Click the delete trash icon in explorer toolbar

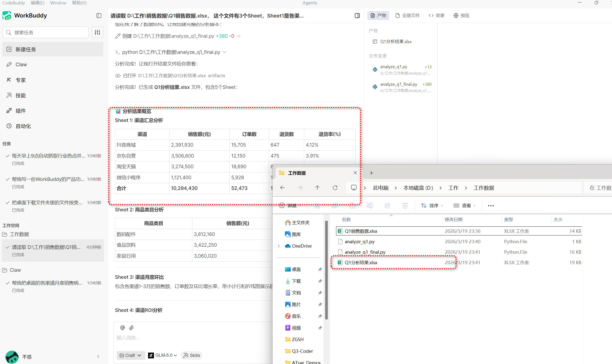point(405,205)
